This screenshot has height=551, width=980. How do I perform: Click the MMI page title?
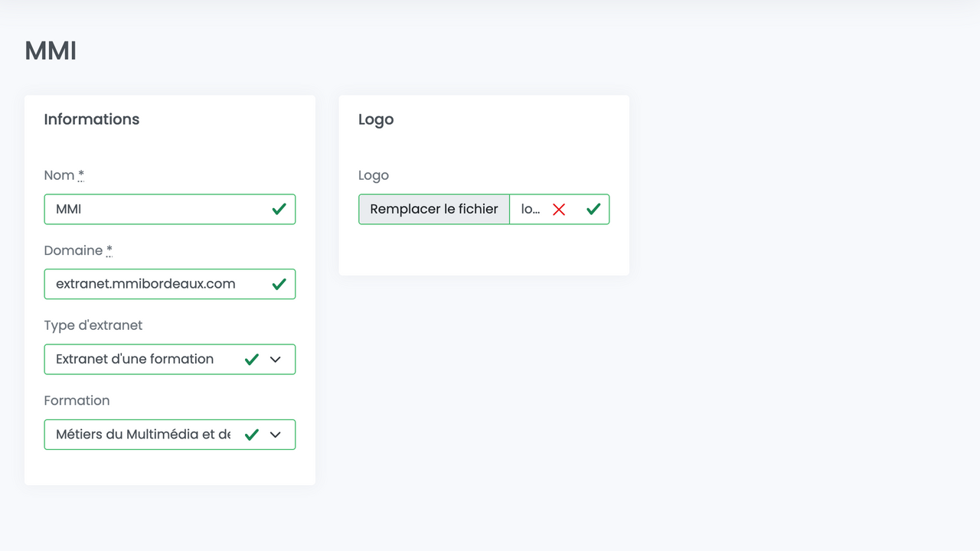tap(51, 51)
